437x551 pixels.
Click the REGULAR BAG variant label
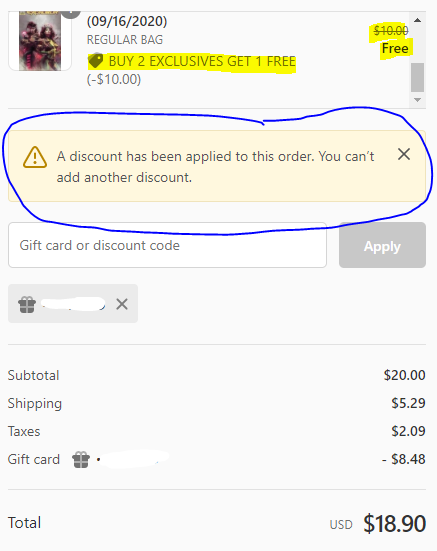[125, 40]
